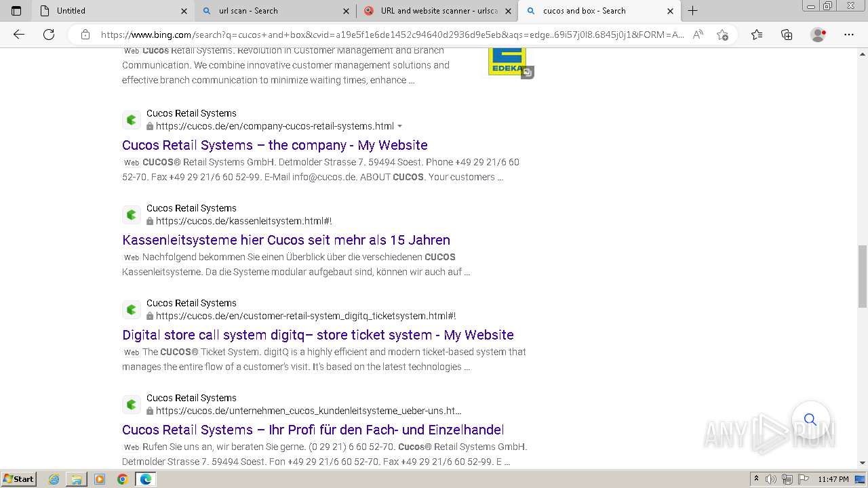This screenshot has width=868, height=488.
Task: Click the EDEKA image thumbnail
Action: pyautogui.click(x=507, y=62)
